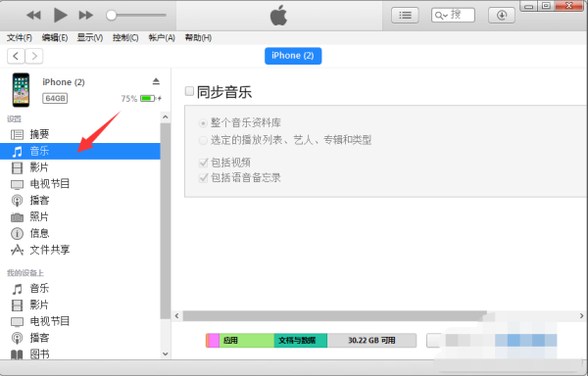Select 影片 under settings section
Screen dimensions: 588x376
[80, 167]
